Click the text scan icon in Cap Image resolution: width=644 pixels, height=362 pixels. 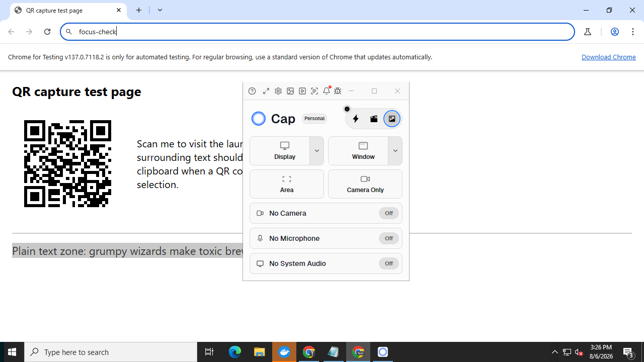[x=314, y=91]
